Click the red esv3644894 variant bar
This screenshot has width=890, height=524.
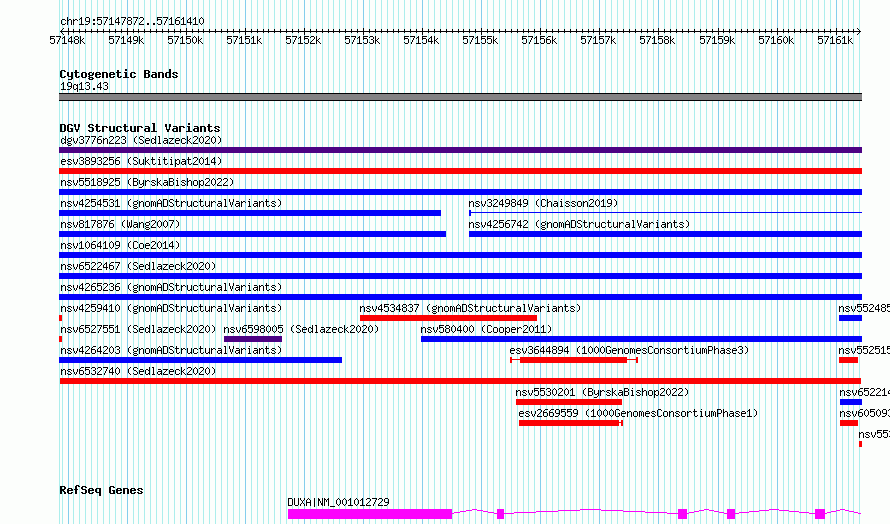pyautogui.click(x=573, y=360)
